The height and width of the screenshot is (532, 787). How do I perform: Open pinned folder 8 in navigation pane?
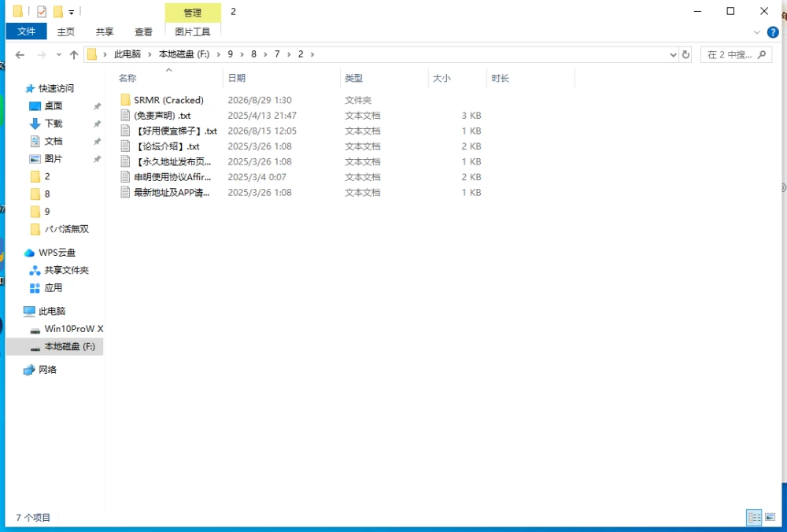(47, 194)
